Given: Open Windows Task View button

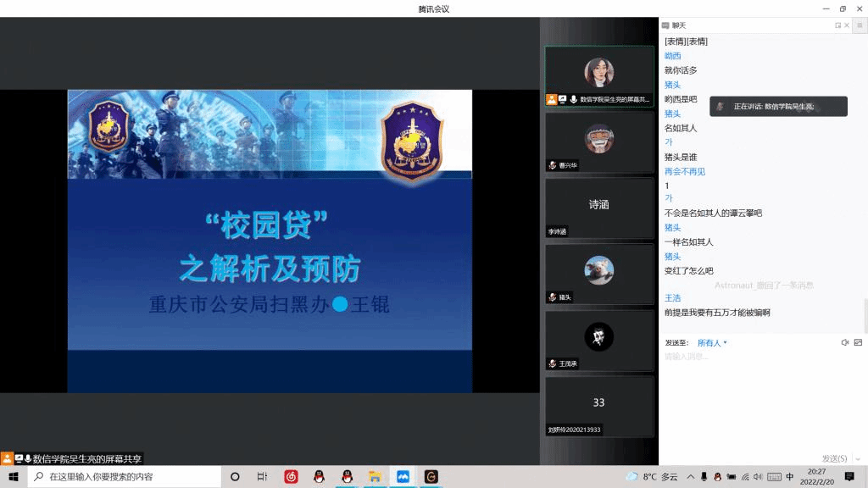Looking at the screenshot, I should click(x=262, y=477).
